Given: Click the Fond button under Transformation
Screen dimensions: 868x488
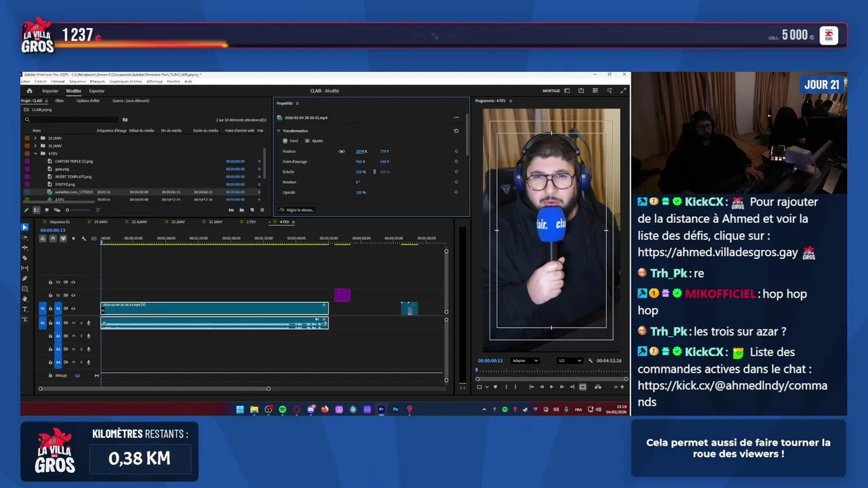Looking at the screenshot, I should pyautogui.click(x=290, y=141).
